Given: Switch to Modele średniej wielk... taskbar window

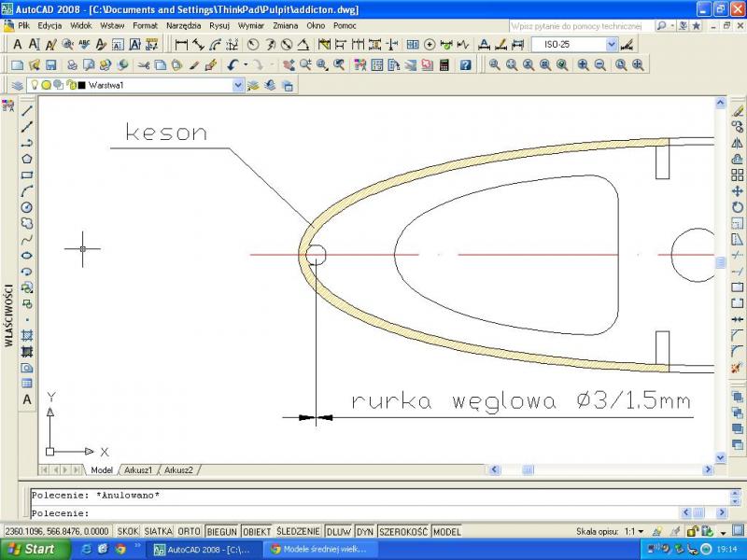Looking at the screenshot, I should [x=322, y=549].
